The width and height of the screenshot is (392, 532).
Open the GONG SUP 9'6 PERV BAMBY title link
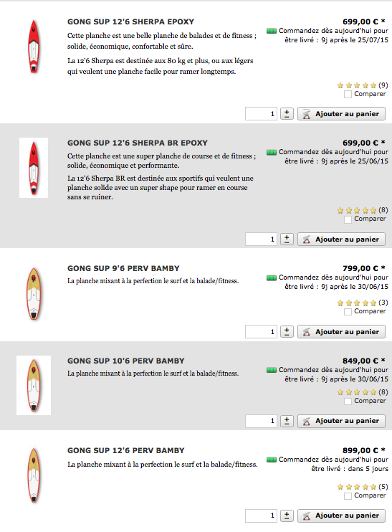coord(123,268)
